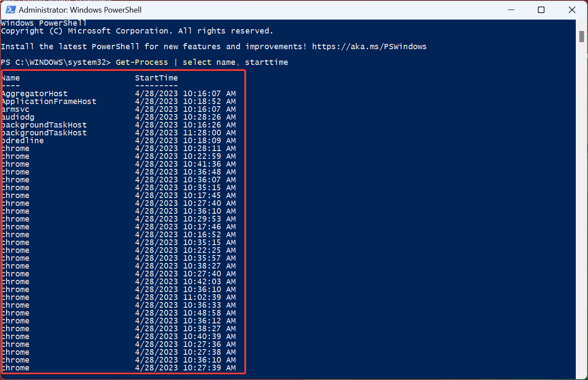Click chrome start time 10:40:39 AM
Screen dimensions: 588x380
pyautogui.click(x=186, y=336)
